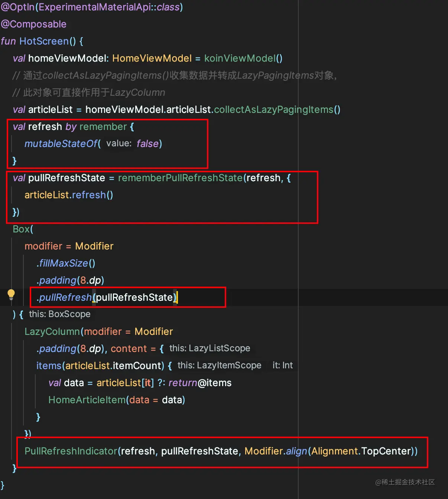Image resolution: width=448 pixels, height=499 pixels.
Task: Click return@items in the data line
Action: point(200,383)
